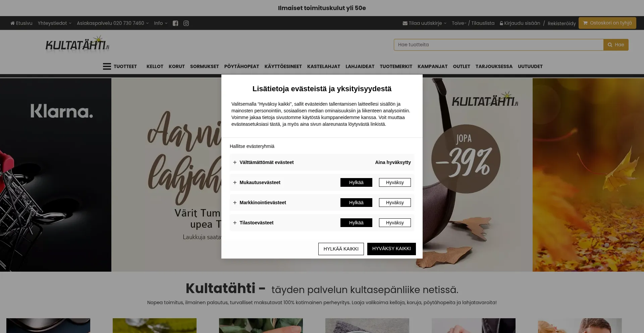Viewport: 644px width, 333px height.
Task: Open the KAMPANJAT menu item
Action: (432, 66)
